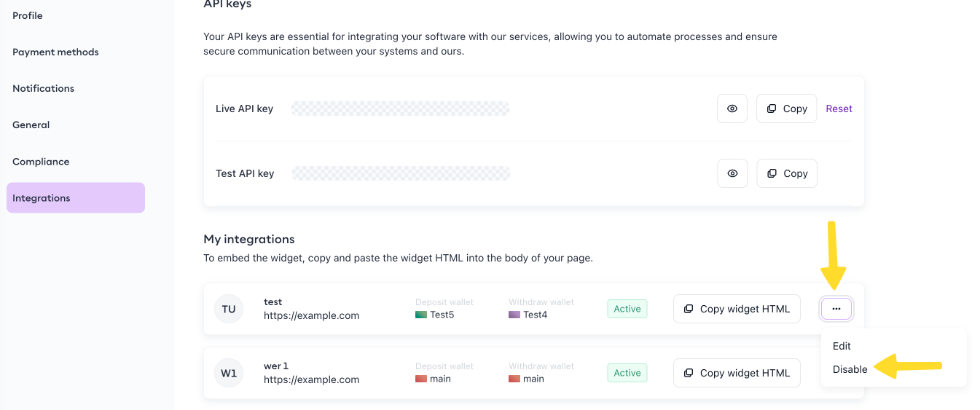Copy the Test API key
The width and height of the screenshot is (980, 410).
(786, 173)
